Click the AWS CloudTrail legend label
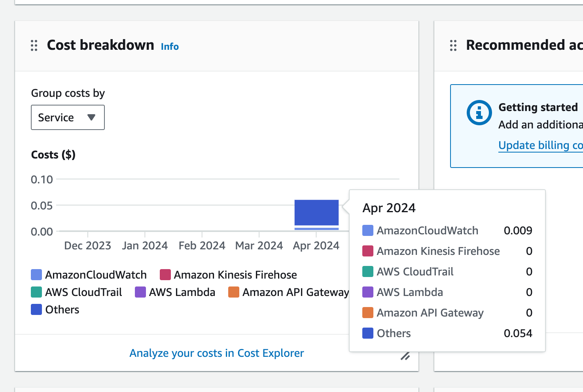Screen dimensions: 583x392 tap(83, 292)
